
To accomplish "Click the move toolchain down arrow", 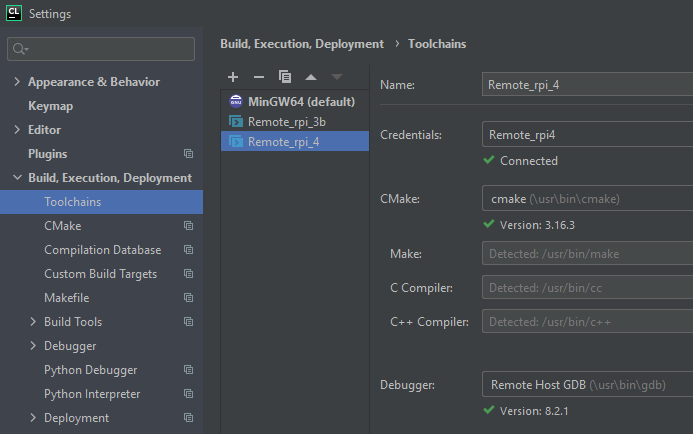I will 337,77.
